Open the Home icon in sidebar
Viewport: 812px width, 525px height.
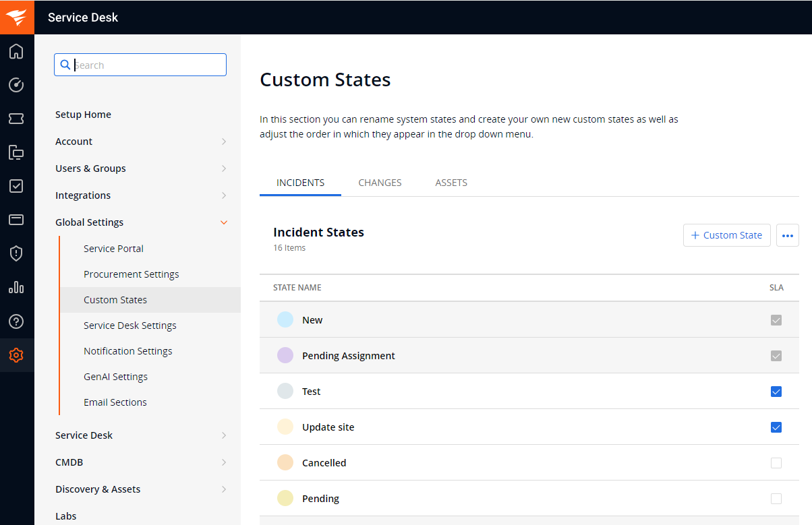pos(16,51)
